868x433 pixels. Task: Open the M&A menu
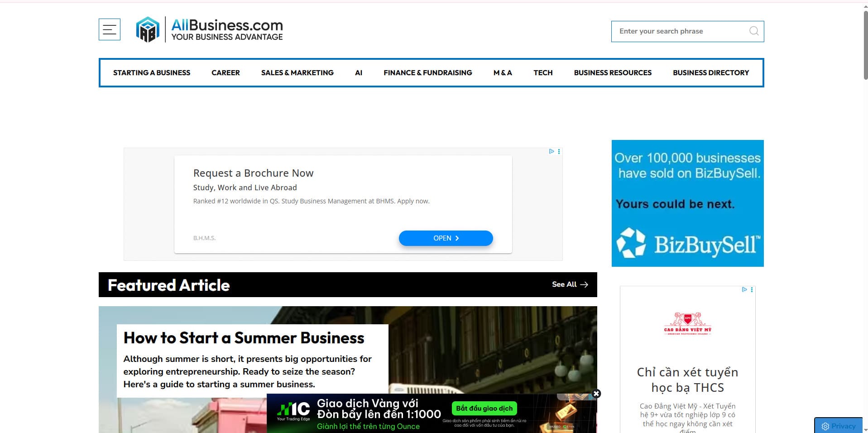pyautogui.click(x=503, y=72)
